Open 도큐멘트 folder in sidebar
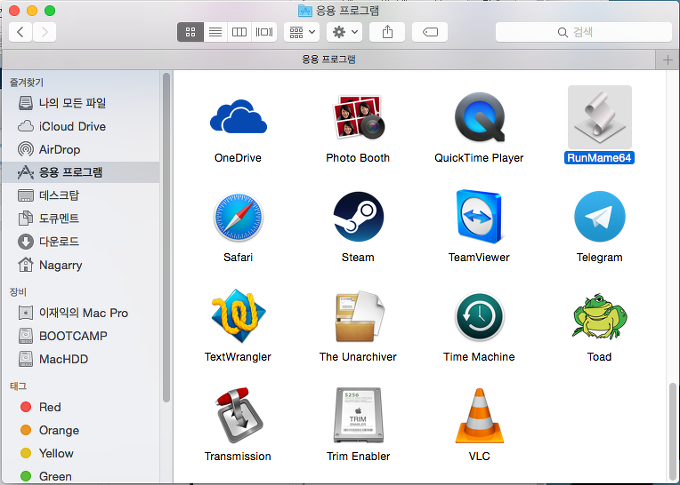Screen dimensions: 680x485 (x=82, y=218)
